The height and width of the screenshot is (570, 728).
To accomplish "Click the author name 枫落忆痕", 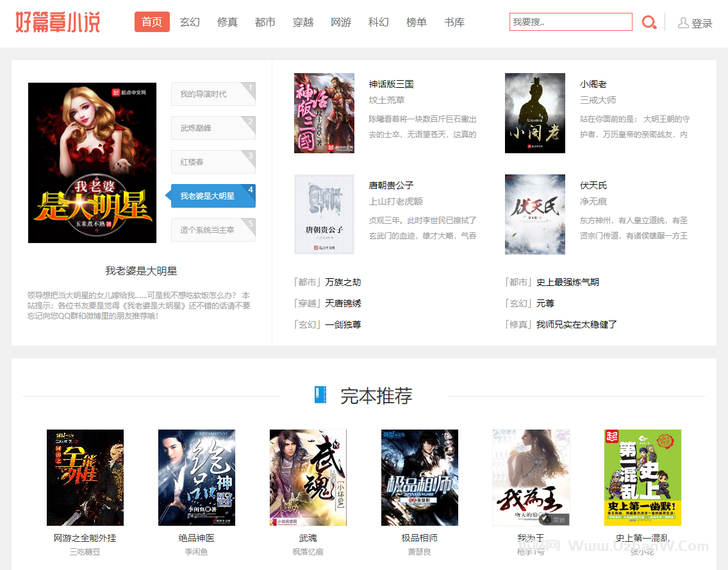I will click(308, 552).
